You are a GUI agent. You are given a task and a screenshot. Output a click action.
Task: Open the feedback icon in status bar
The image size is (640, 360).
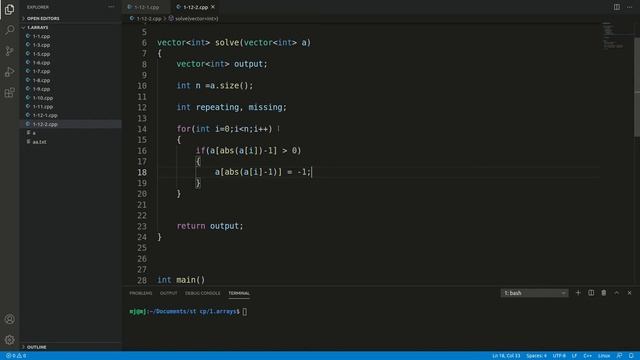click(620, 356)
